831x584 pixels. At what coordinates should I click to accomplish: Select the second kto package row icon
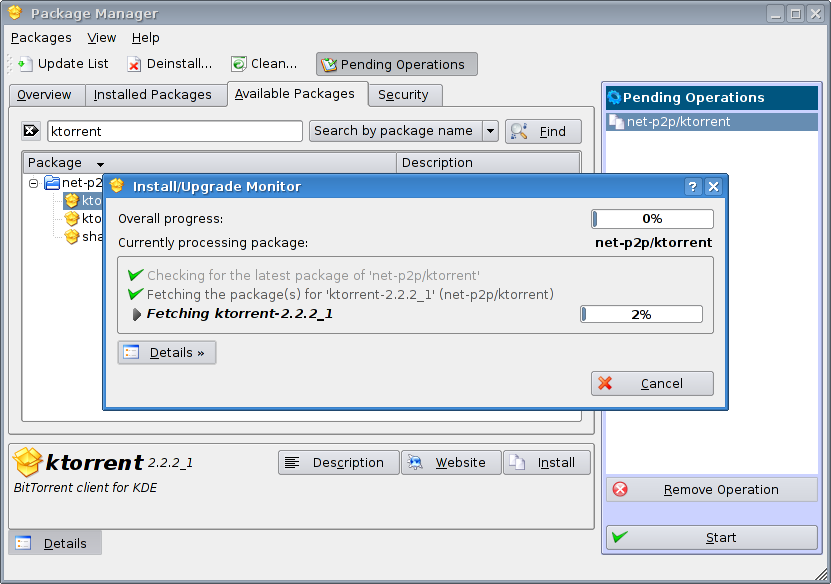tap(72, 218)
